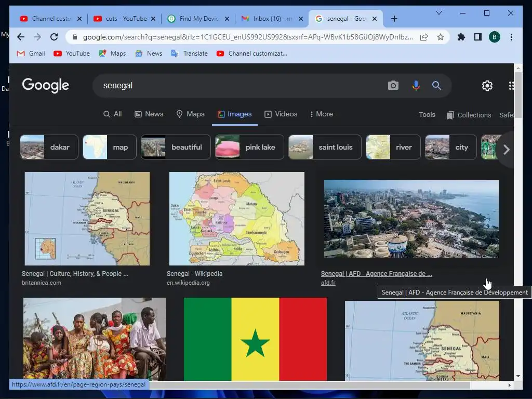Toggle the Chrome side panel icon
Viewport: 532px width, 399px height.
[x=478, y=37]
